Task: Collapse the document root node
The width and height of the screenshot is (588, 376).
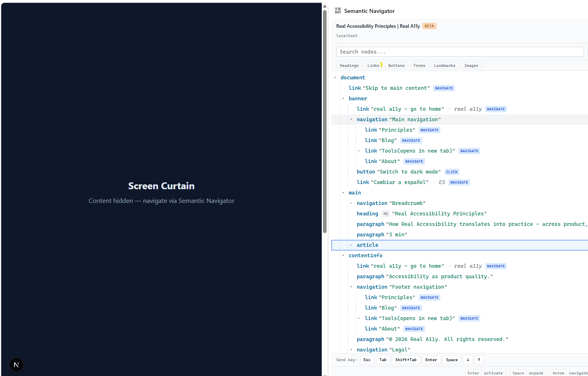Action: pyautogui.click(x=335, y=78)
